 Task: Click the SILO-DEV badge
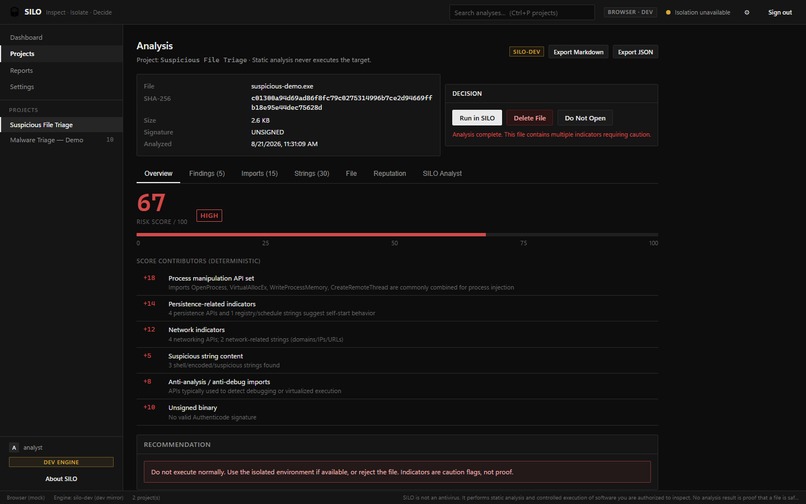[526, 52]
